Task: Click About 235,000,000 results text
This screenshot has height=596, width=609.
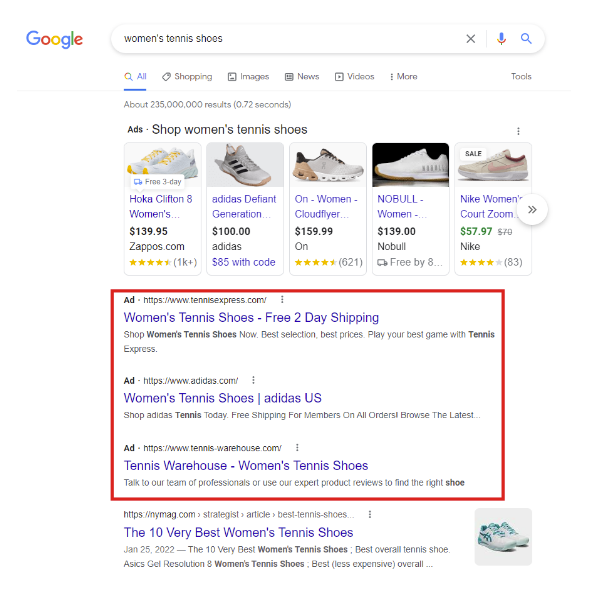Action: (207, 104)
